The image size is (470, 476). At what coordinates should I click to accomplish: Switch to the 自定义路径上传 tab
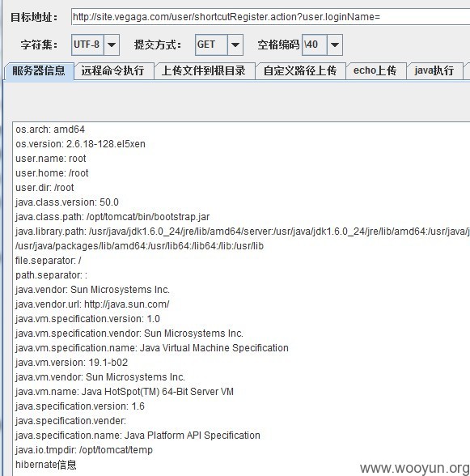[300, 71]
